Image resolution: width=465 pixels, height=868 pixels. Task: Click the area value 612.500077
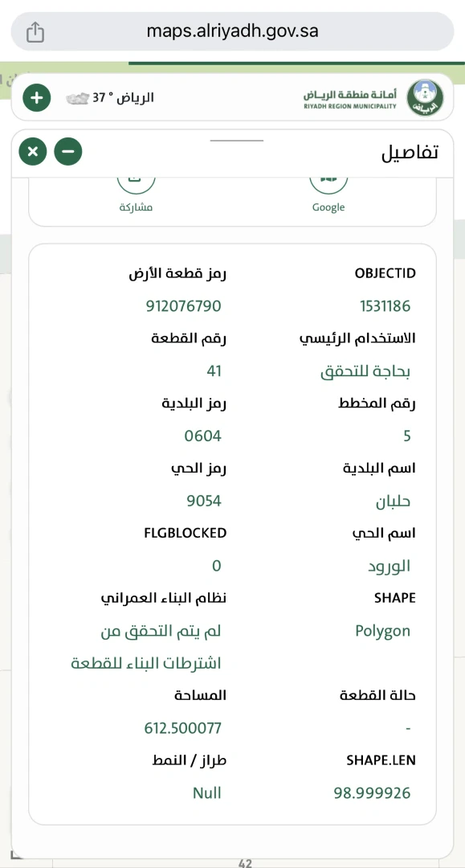pyautogui.click(x=183, y=727)
